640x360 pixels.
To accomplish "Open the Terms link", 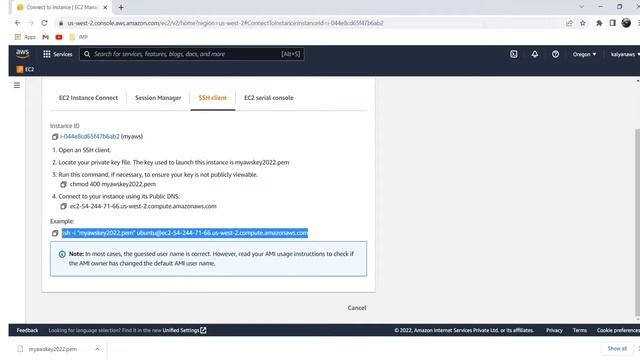I will [x=580, y=330].
